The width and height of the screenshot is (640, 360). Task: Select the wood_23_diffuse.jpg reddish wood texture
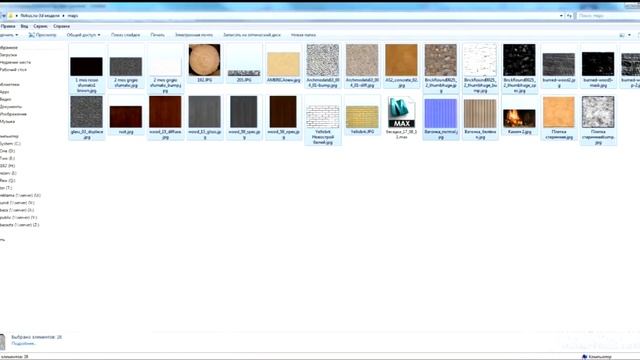coord(165,112)
